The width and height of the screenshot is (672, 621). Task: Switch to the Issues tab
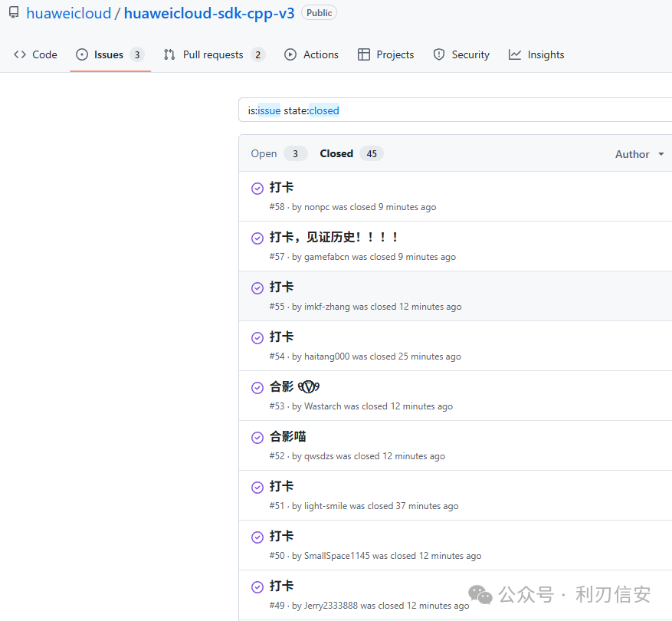[x=110, y=55]
